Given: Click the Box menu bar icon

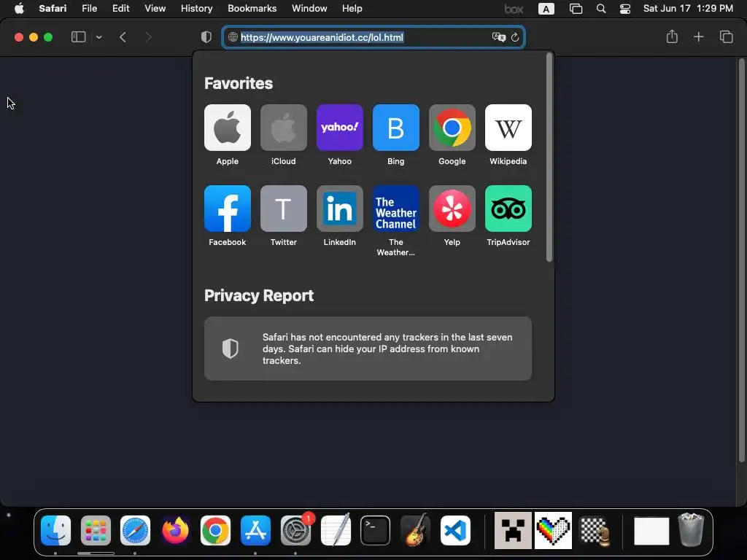Looking at the screenshot, I should [x=514, y=9].
